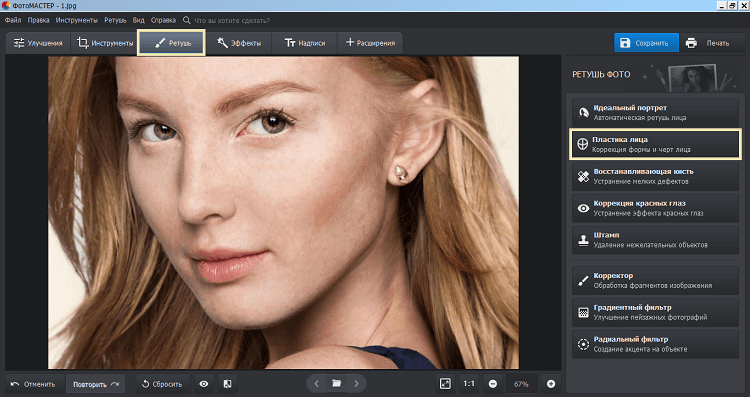Switch to the Надписи tab
The image size is (750, 397).
[305, 43]
